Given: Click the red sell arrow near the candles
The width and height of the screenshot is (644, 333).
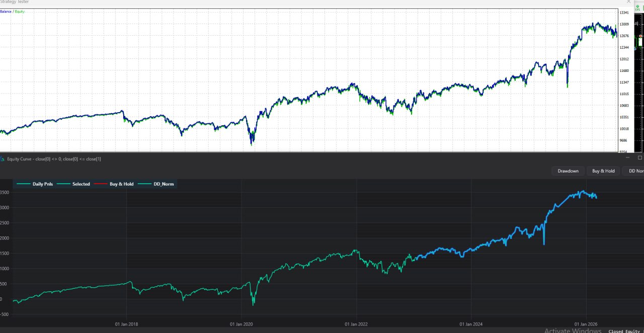Looking at the screenshot, I should (640, 36).
